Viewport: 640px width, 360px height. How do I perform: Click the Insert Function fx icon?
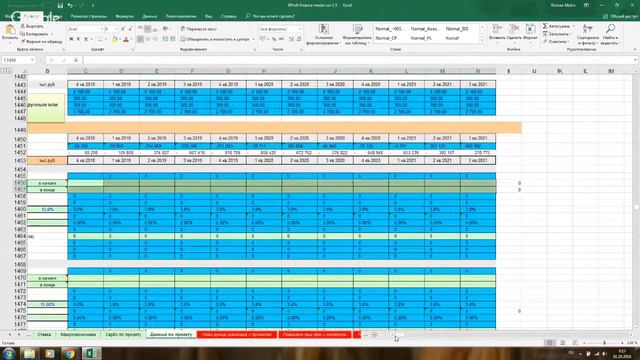pyautogui.click(x=76, y=60)
